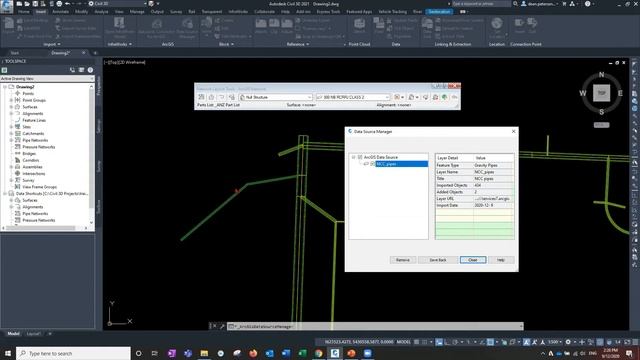Select Pressure Networks under Drawing2 in Toolspace
The height and width of the screenshot is (360, 640).
[x=39, y=147]
